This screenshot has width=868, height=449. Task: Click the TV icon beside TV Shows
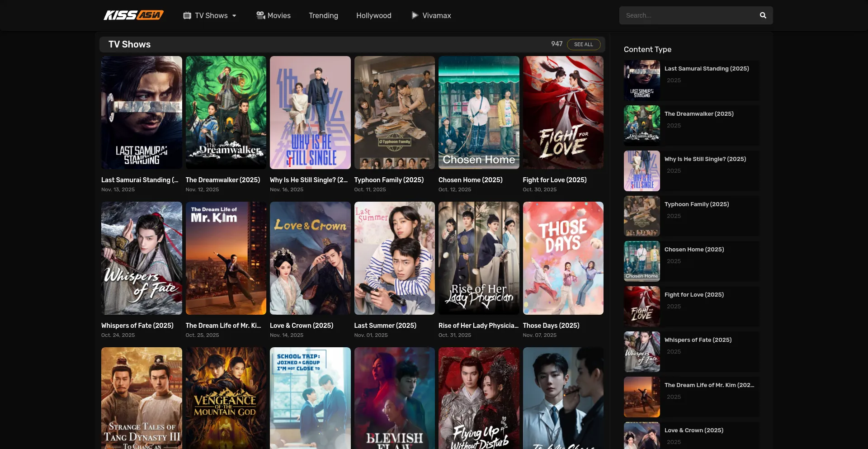[187, 15]
